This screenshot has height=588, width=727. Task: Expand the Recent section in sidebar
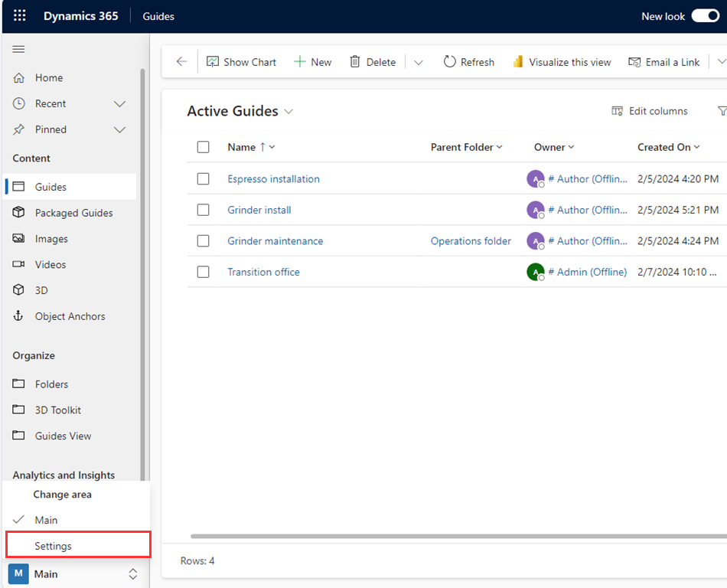click(119, 103)
